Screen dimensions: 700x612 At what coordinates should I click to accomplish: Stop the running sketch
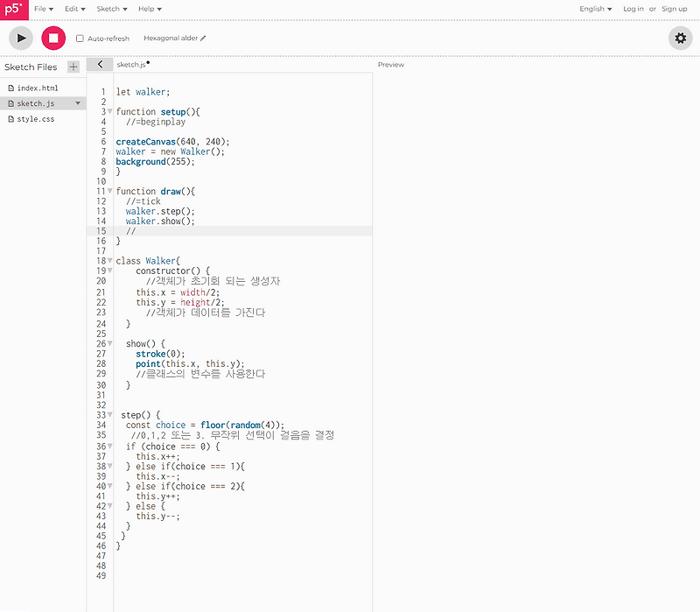point(52,38)
